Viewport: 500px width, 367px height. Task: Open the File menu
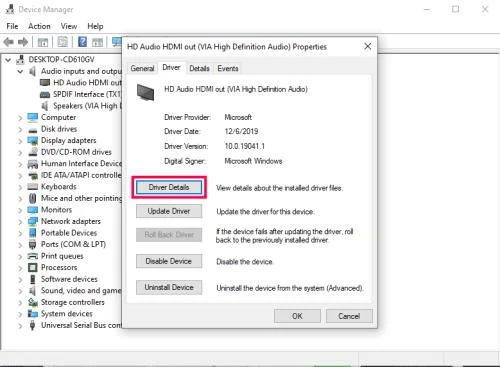tap(12, 26)
